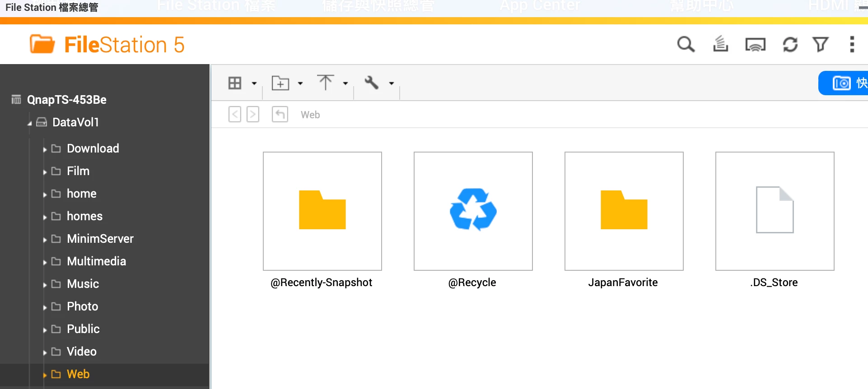868x389 pixels.
Task: Select Public folder in sidebar
Action: coord(84,329)
